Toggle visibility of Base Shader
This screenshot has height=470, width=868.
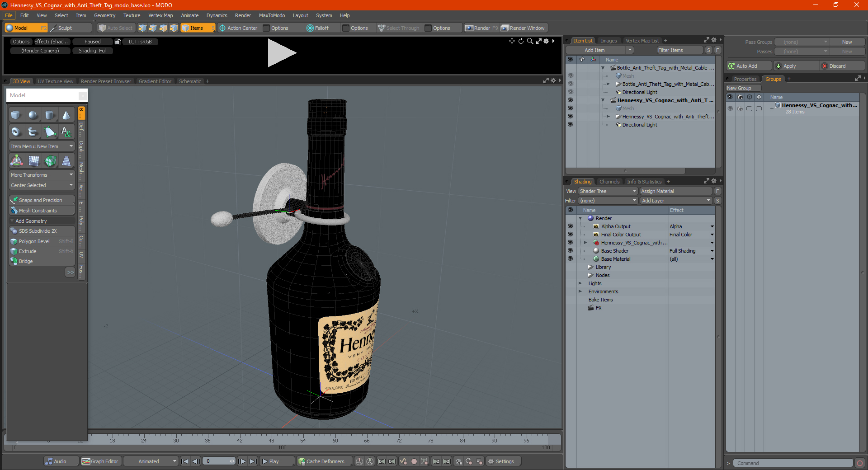click(570, 250)
